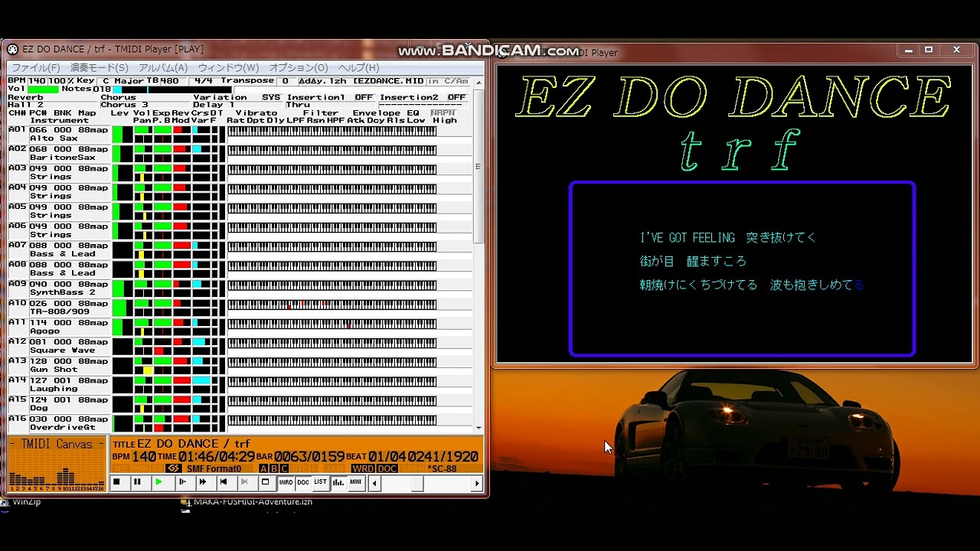Screen dimensions: 980x551
Task: Select channel A12 Square Wave
Action: point(59,346)
